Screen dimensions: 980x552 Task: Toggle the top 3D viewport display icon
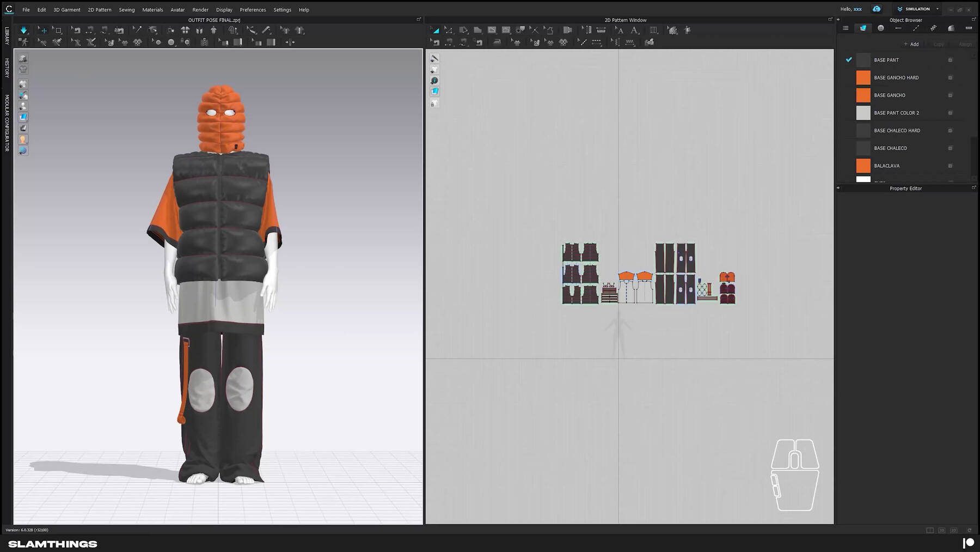(x=23, y=58)
